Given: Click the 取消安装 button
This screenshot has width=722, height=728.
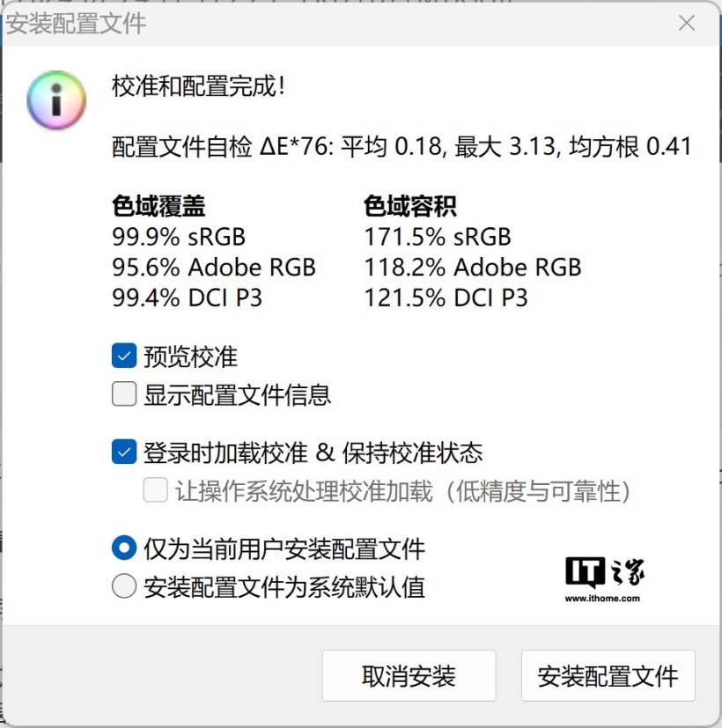Looking at the screenshot, I should coord(409,675).
